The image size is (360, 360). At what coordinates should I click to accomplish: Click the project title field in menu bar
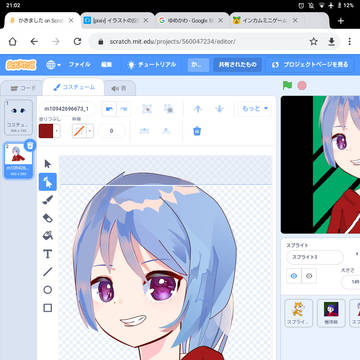(198, 65)
